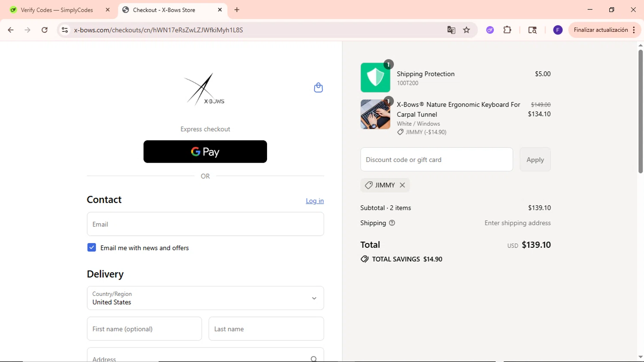This screenshot has width=644, height=362.
Task: Go forward in browser history
Action: click(x=27, y=30)
